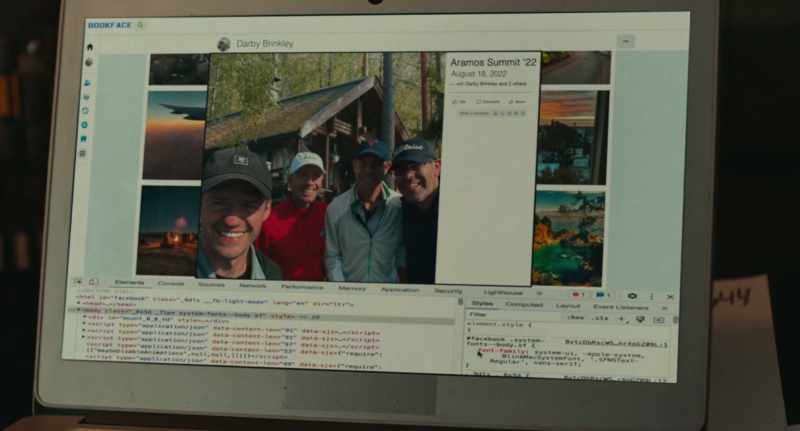Click the Booky Ace logo

pyautogui.click(x=109, y=25)
